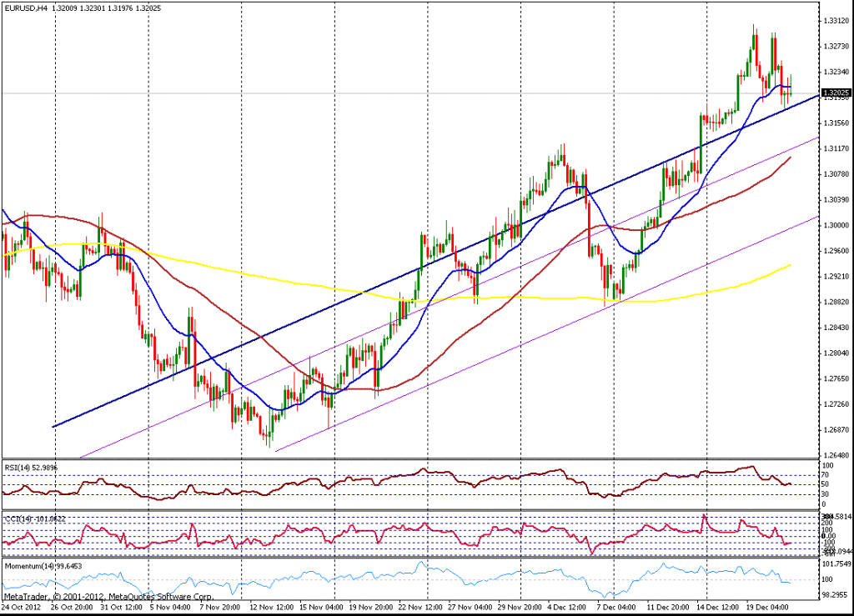Click the 1.30000 price axis label
The image size is (854, 616).
[x=836, y=225]
